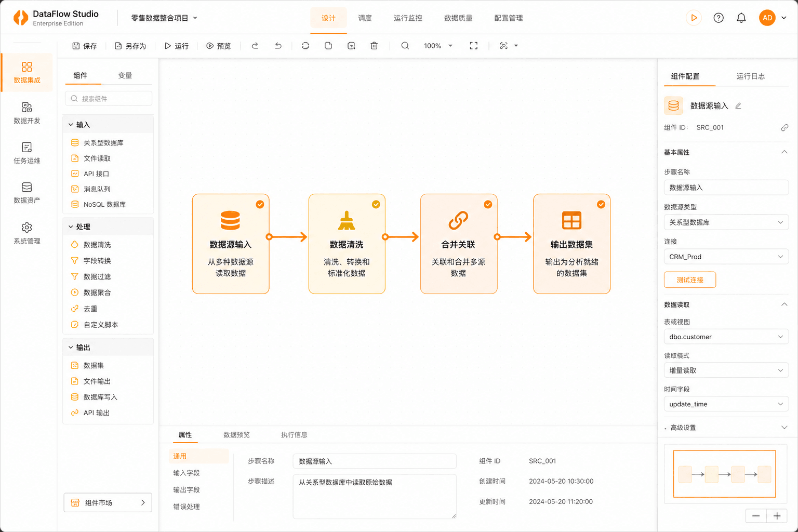Image resolution: width=798 pixels, height=532 pixels.
Task: Click the redo arrow icon in toolbar
Action: [x=255, y=46]
